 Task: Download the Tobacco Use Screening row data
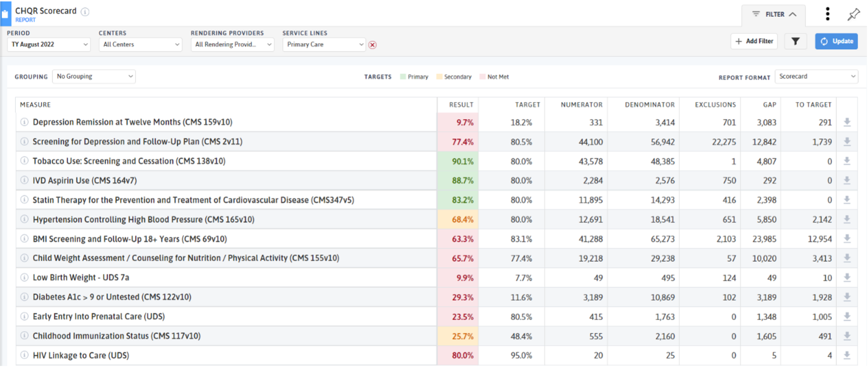click(847, 161)
